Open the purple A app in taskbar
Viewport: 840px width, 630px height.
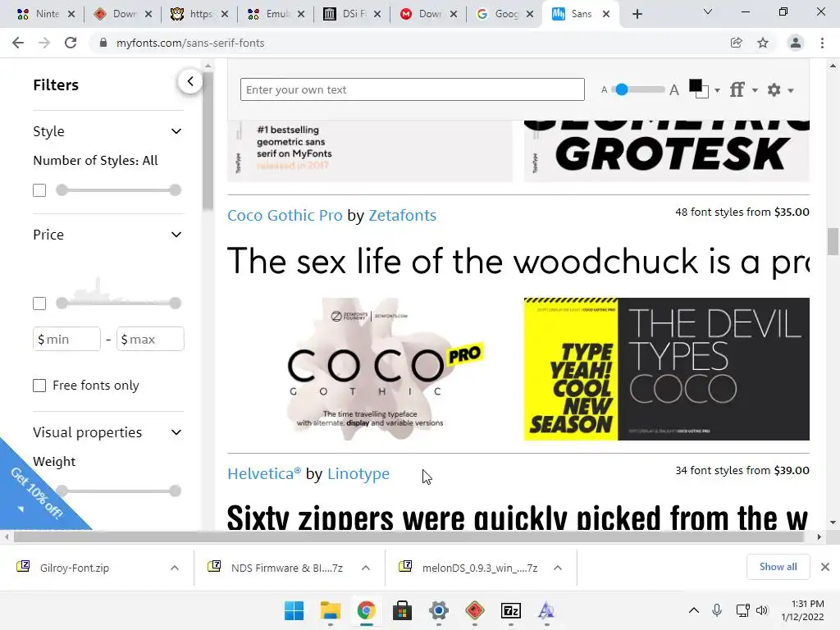point(546,610)
